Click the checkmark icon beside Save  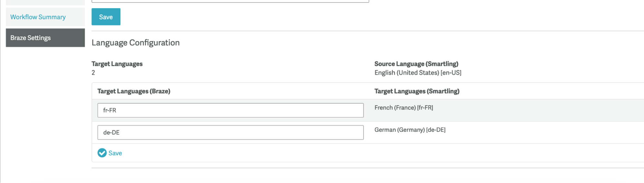pyautogui.click(x=102, y=153)
